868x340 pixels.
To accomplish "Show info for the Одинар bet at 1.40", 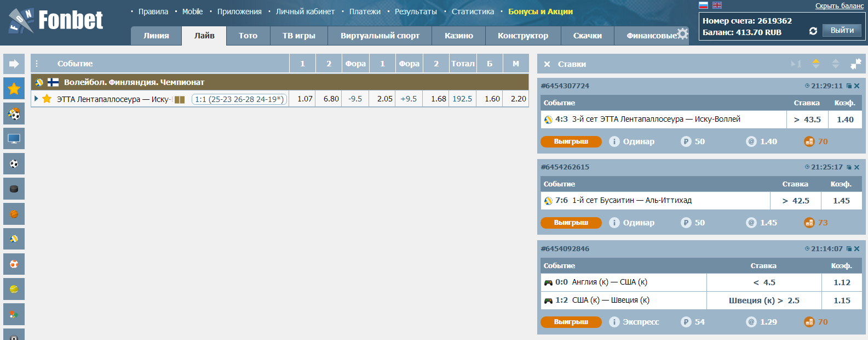I will click(614, 141).
